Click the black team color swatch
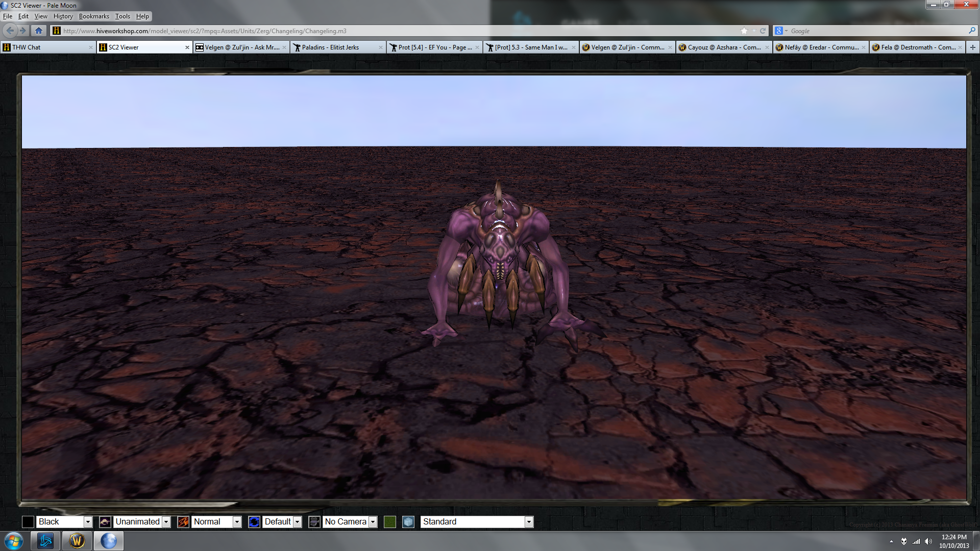Screen dimensions: 980x551 click(x=28, y=521)
